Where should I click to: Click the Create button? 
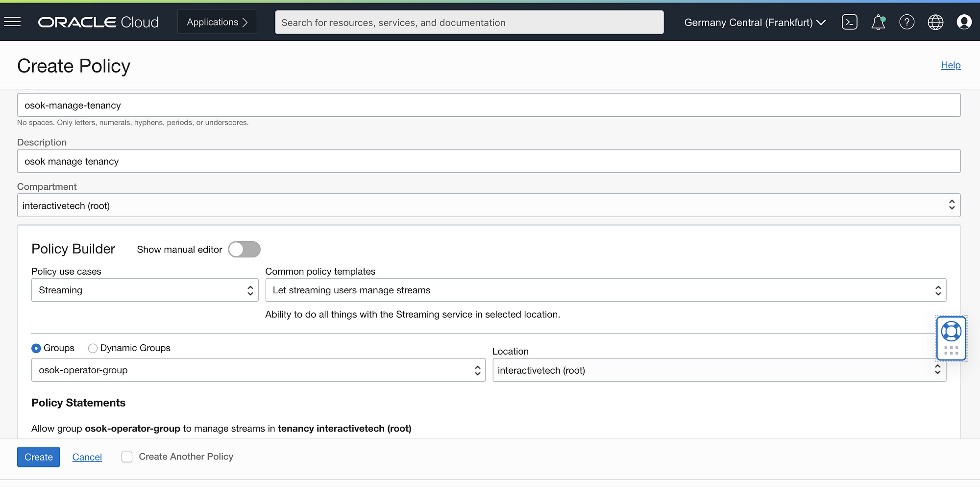point(39,457)
